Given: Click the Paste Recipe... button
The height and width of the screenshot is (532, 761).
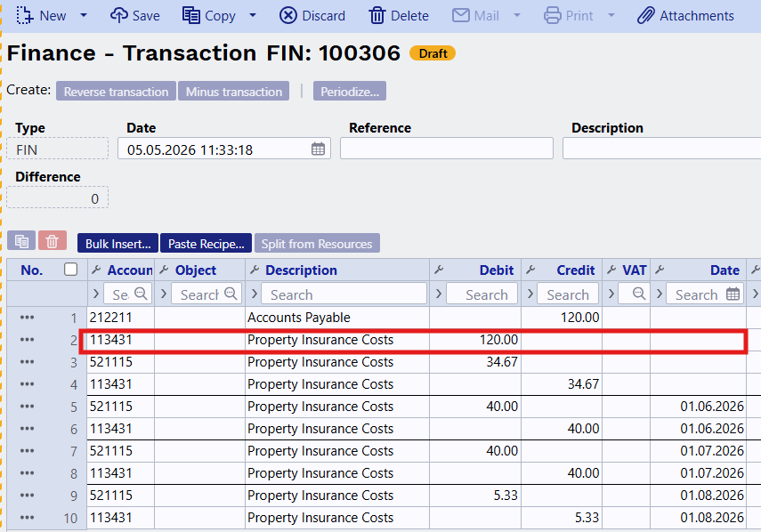Looking at the screenshot, I should [206, 244].
